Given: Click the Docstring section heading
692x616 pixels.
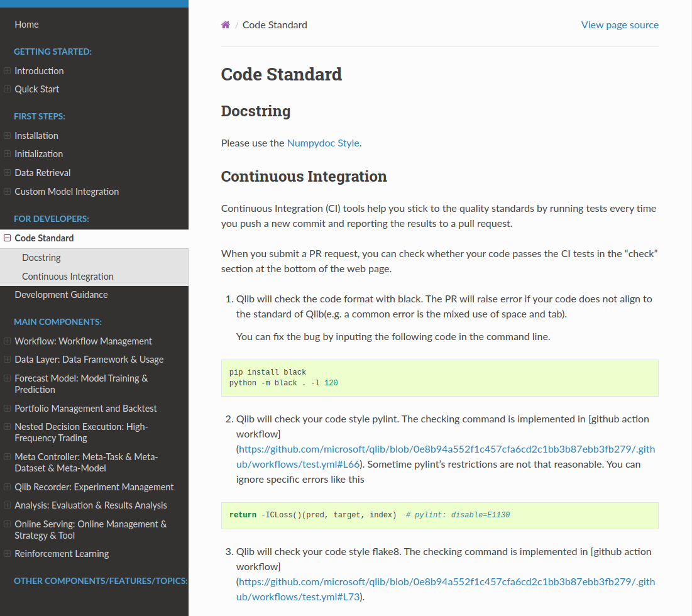Looking at the screenshot, I should coord(256,111).
